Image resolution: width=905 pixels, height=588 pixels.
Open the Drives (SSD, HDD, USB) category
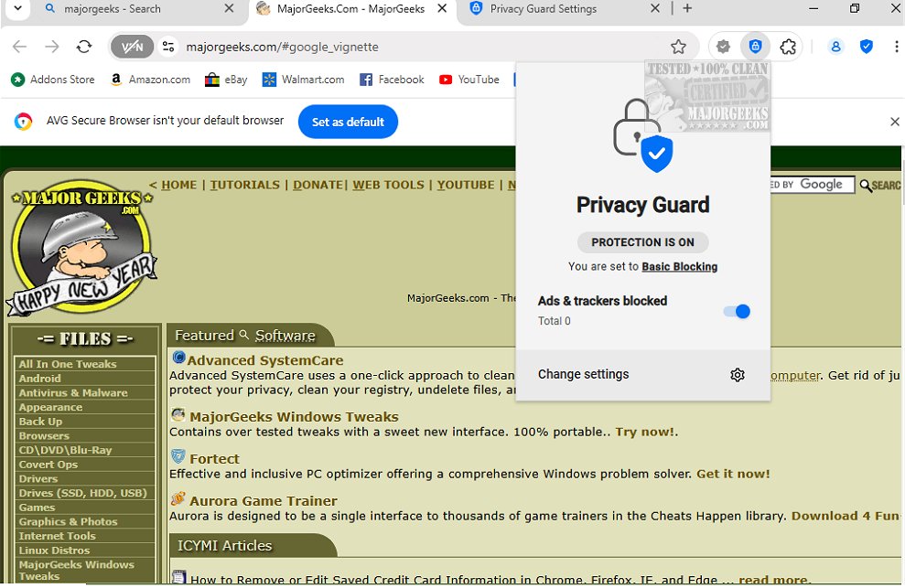pos(85,493)
